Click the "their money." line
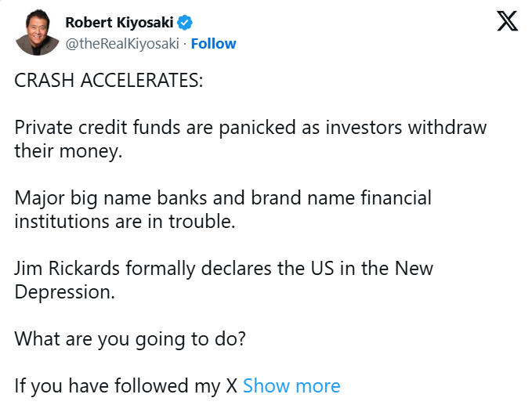 coord(69,150)
